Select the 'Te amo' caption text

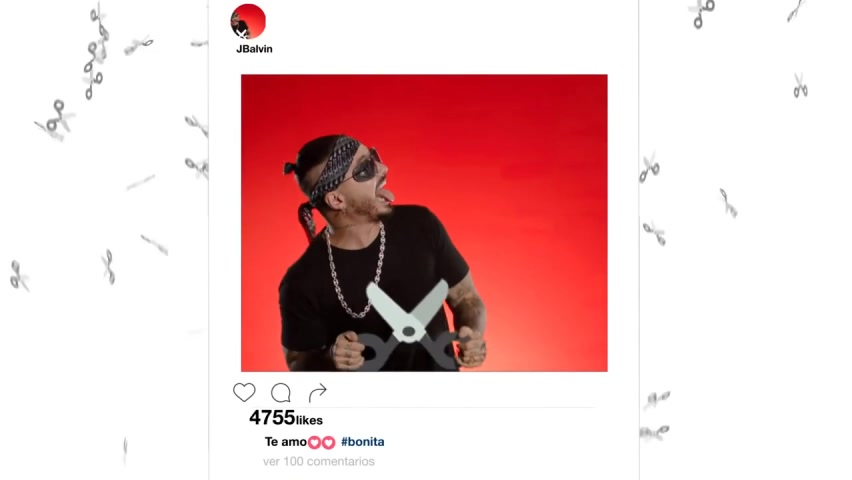pyautogui.click(x=286, y=442)
